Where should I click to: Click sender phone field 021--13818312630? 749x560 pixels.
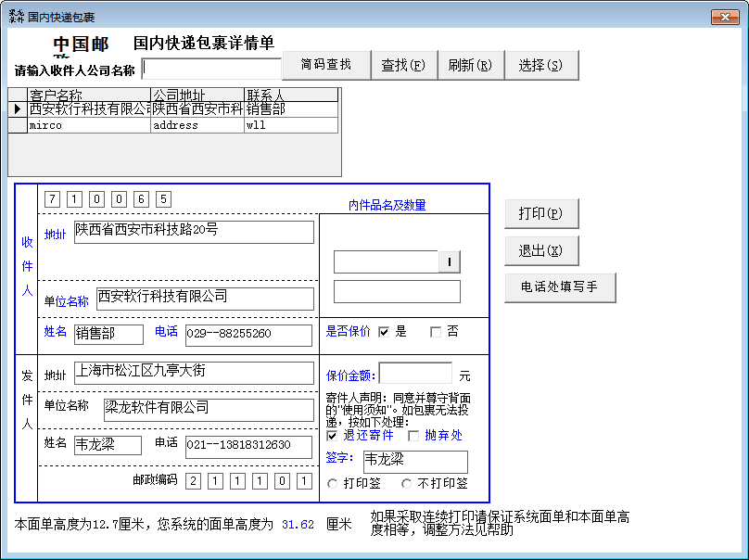pos(248,447)
